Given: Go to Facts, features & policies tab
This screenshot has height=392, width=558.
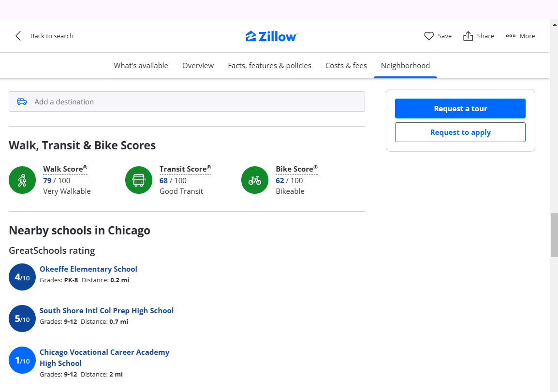Looking at the screenshot, I should coord(269,65).
